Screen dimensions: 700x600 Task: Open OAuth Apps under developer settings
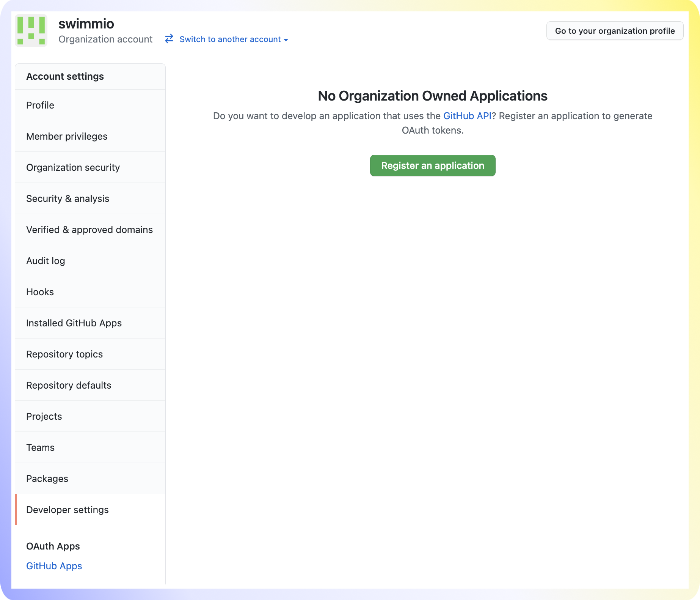pyautogui.click(x=53, y=546)
